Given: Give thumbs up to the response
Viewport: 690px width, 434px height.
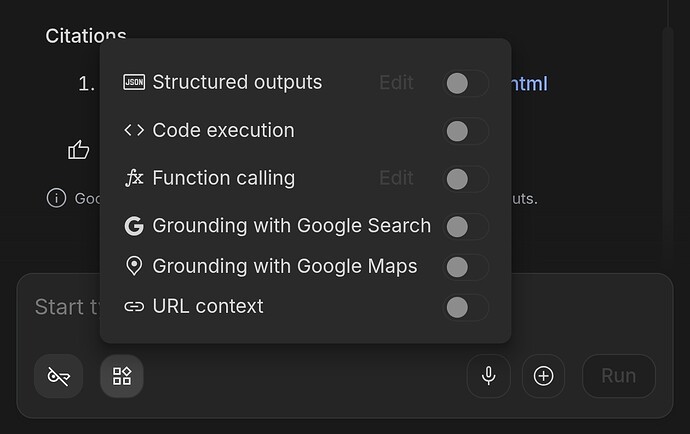Looking at the screenshot, I should pyautogui.click(x=78, y=150).
